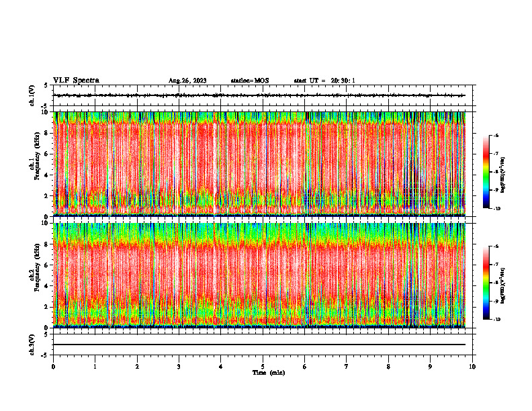Click the "station=MOS" header text
The width and height of the screenshot is (532, 411).
[x=250, y=81]
